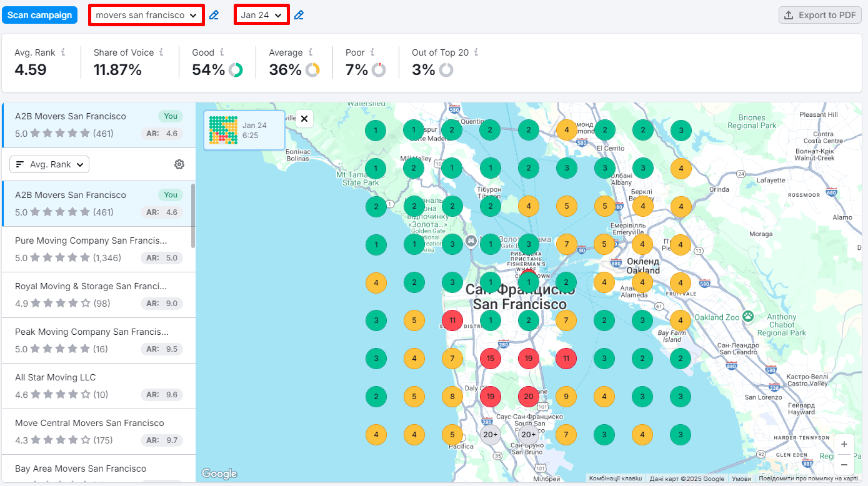Click the Out of Top 20 donut chart
The width and height of the screenshot is (868, 486).
click(446, 70)
